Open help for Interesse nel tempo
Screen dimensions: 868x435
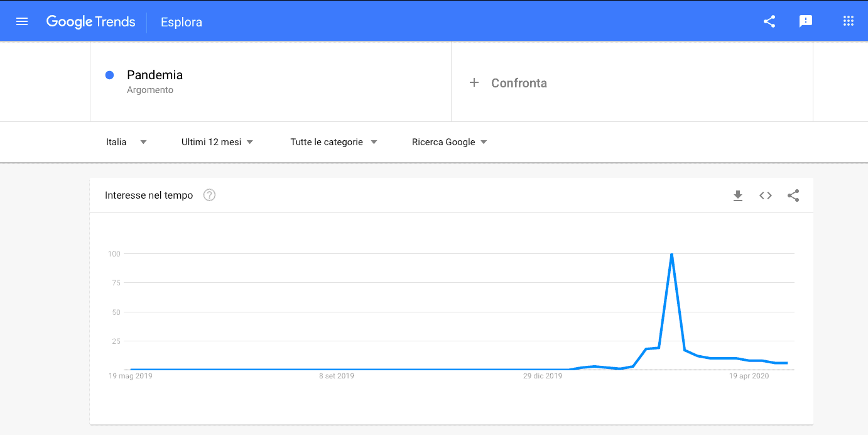(x=210, y=195)
